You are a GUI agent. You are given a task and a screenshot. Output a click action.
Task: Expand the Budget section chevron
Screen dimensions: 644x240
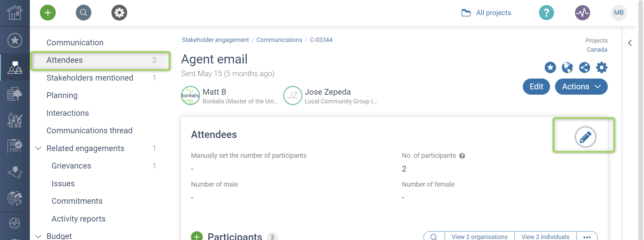coord(38,236)
